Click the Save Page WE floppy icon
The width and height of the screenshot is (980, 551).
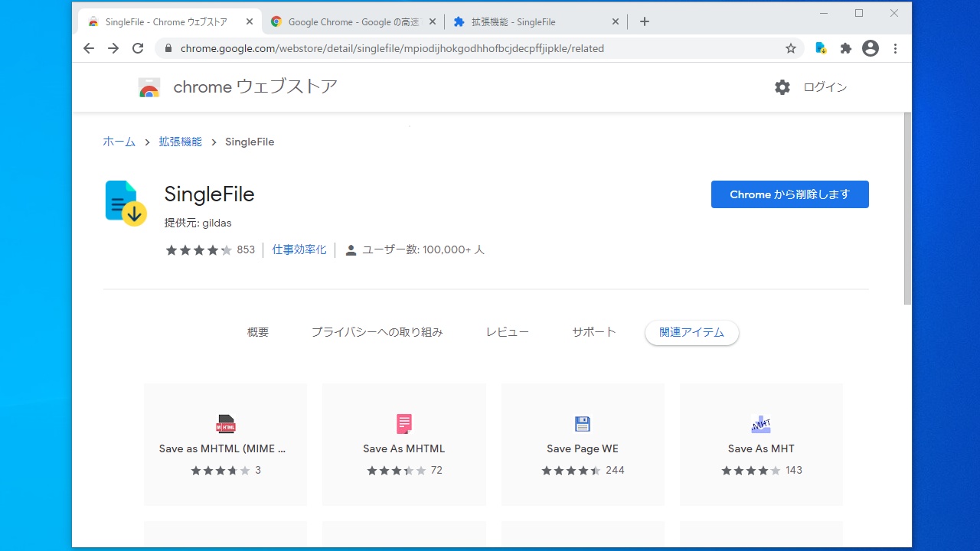tap(583, 424)
